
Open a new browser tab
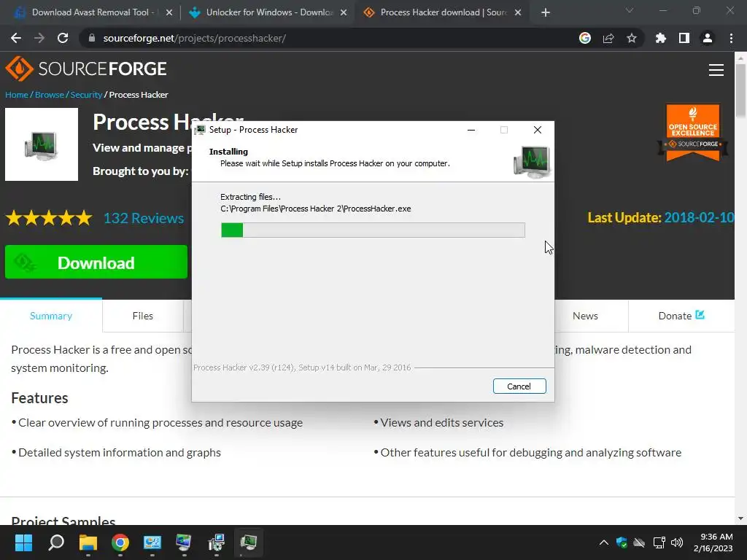[546, 12]
